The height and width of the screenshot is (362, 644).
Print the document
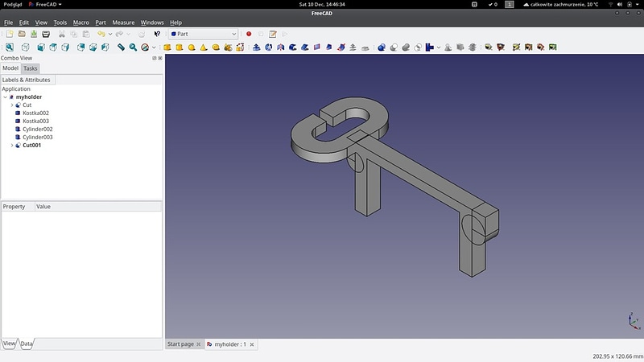click(x=46, y=34)
